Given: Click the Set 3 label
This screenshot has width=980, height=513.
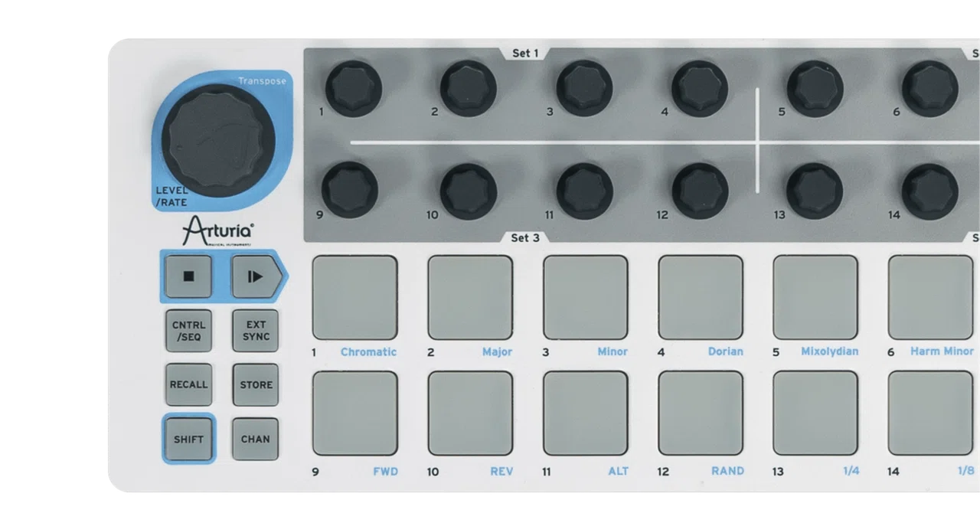Looking at the screenshot, I should 525,238.
